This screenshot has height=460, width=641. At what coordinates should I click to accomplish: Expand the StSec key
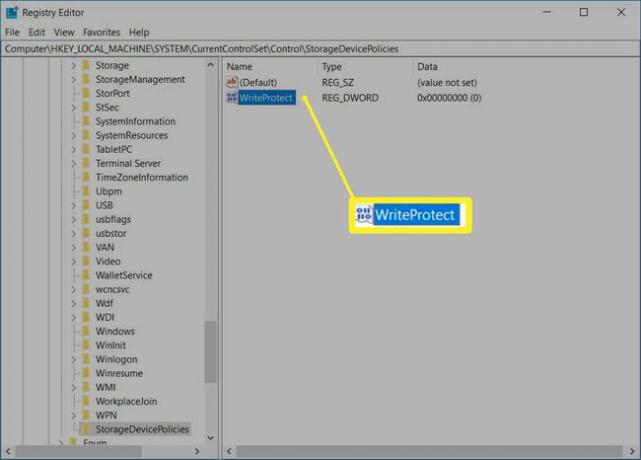pyautogui.click(x=74, y=108)
